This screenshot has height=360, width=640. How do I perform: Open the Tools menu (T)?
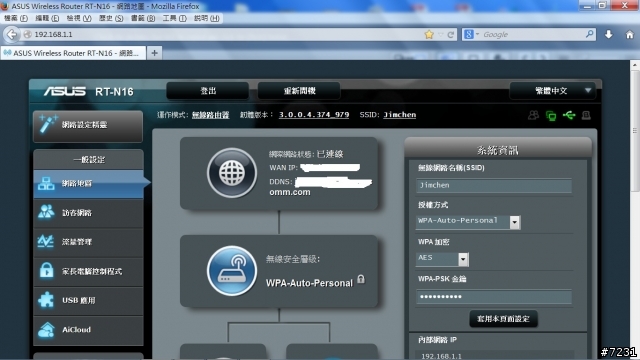(x=175, y=18)
